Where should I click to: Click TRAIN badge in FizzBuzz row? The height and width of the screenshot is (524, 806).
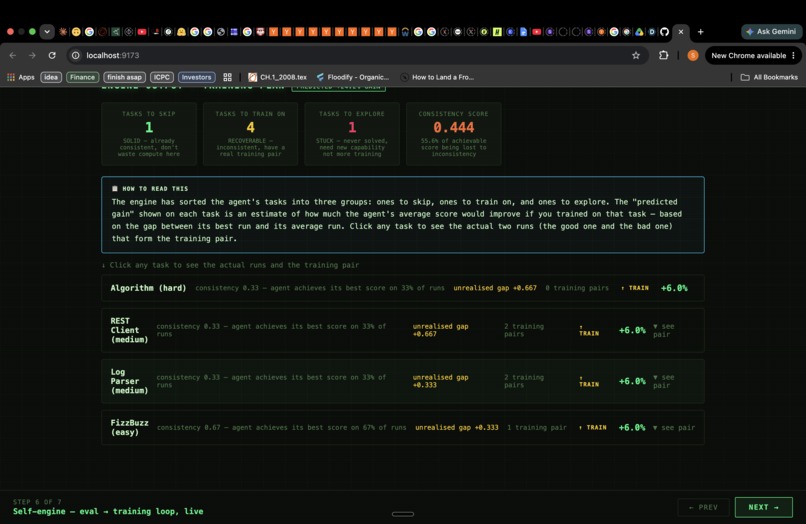point(593,427)
